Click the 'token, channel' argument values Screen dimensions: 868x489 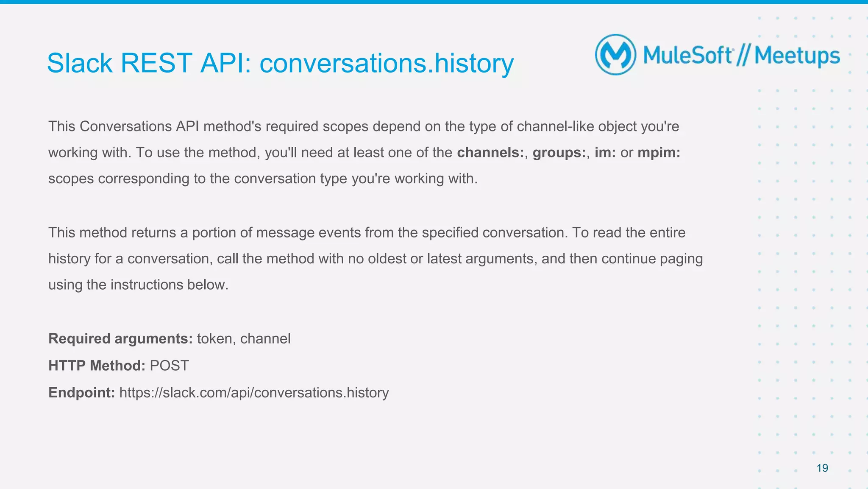244,339
